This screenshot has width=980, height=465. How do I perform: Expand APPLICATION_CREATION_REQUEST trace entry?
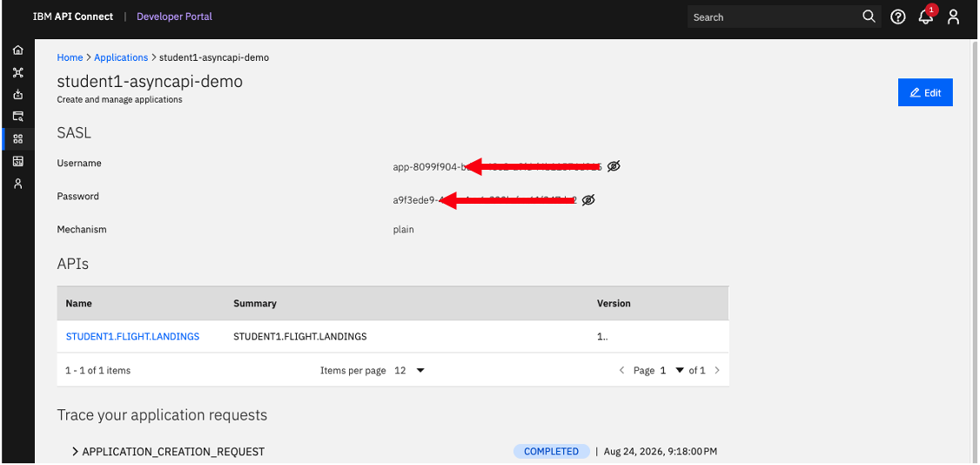[76, 451]
